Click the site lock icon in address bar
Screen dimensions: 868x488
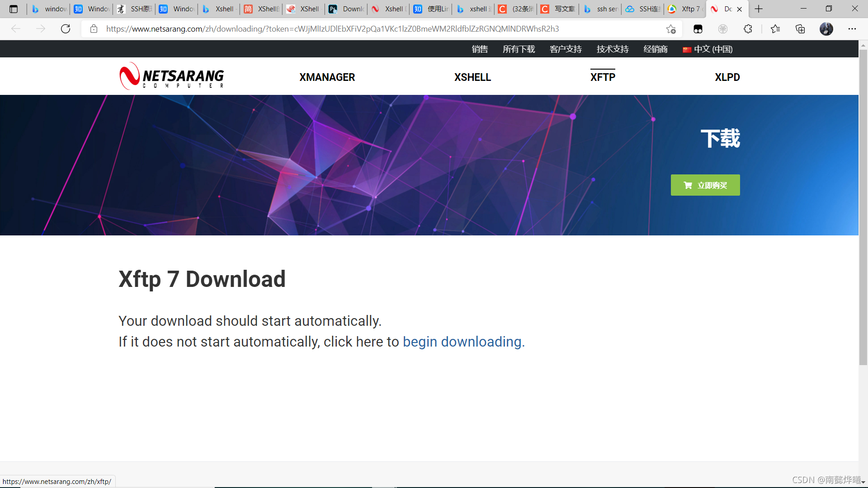pyautogui.click(x=94, y=29)
